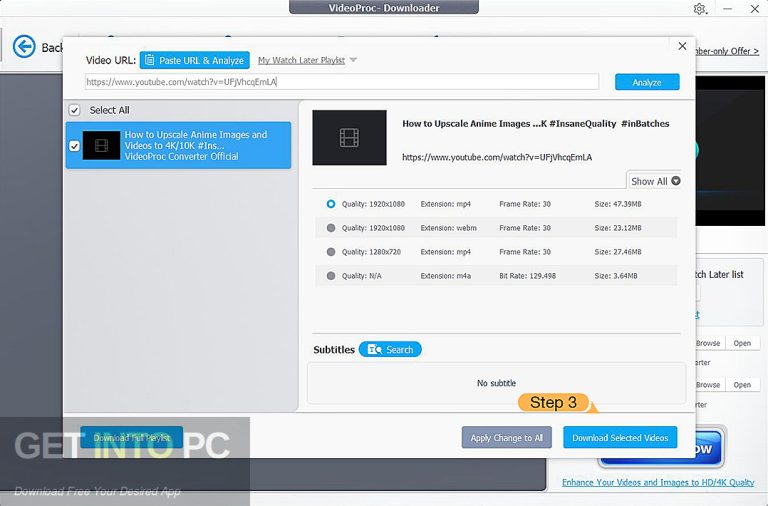
Task: Click the Analyze button
Action: [x=647, y=82]
